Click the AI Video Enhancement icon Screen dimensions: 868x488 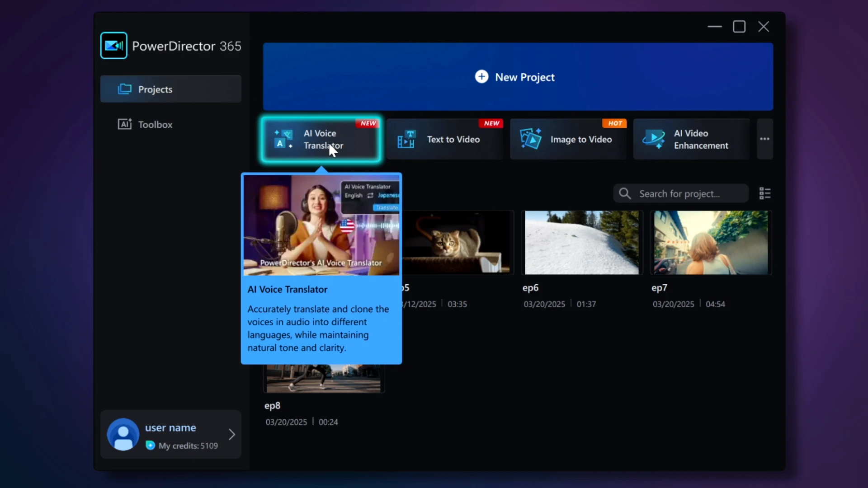pyautogui.click(x=654, y=139)
